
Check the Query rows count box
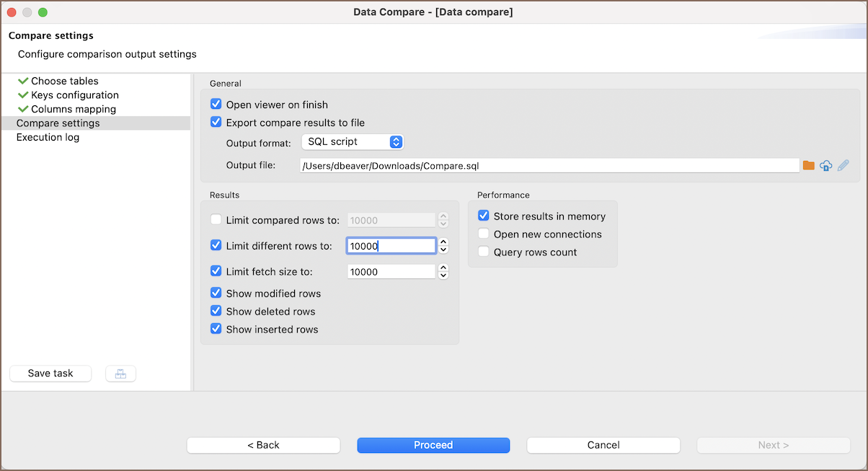pos(483,252)
